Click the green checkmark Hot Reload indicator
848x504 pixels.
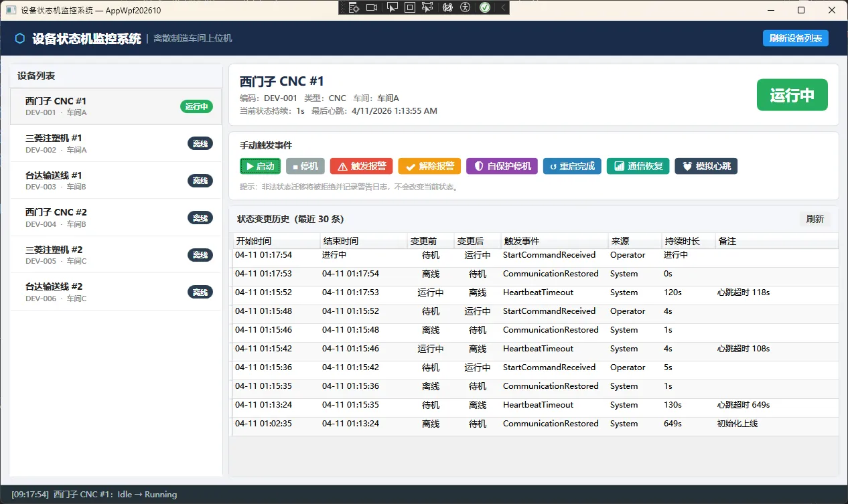tap(484, 7)
